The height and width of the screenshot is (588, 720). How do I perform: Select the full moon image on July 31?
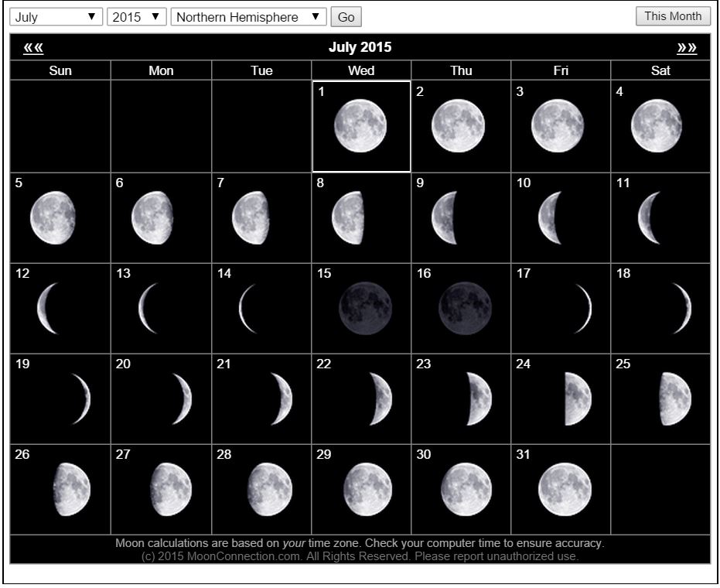565,489
